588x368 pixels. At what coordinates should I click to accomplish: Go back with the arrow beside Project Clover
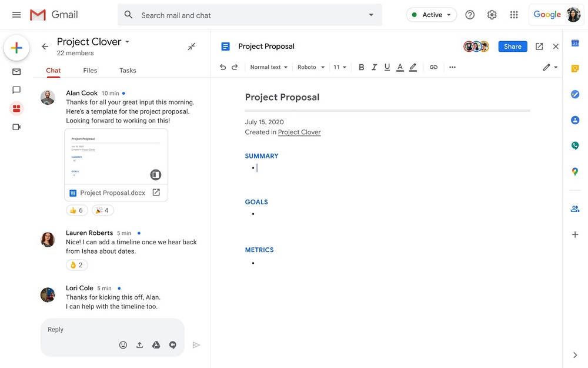(x=45, y=47)
